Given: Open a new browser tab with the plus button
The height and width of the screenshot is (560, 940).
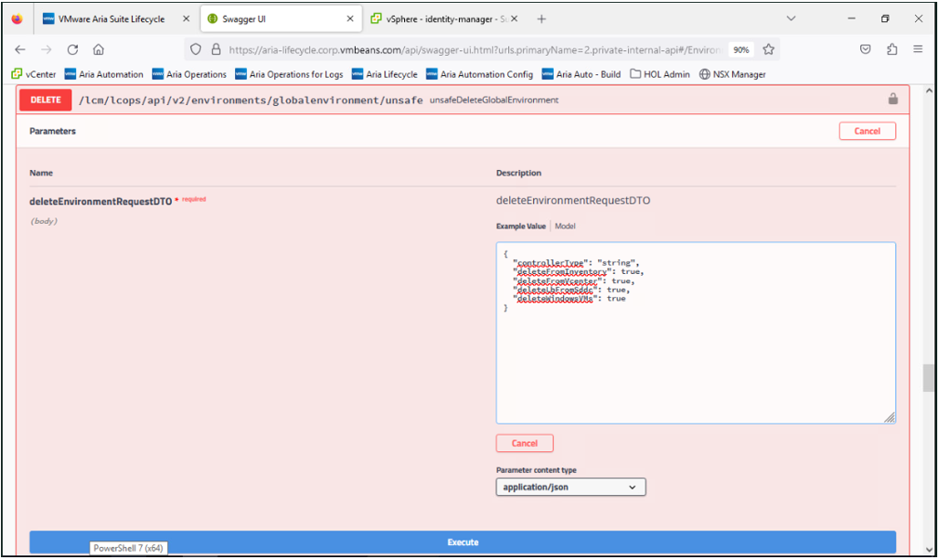Looking at the screenshot, I should [542, 18].
